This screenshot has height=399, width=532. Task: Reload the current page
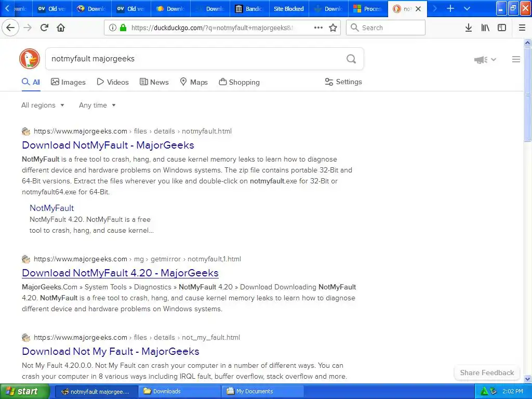(44, 28)
